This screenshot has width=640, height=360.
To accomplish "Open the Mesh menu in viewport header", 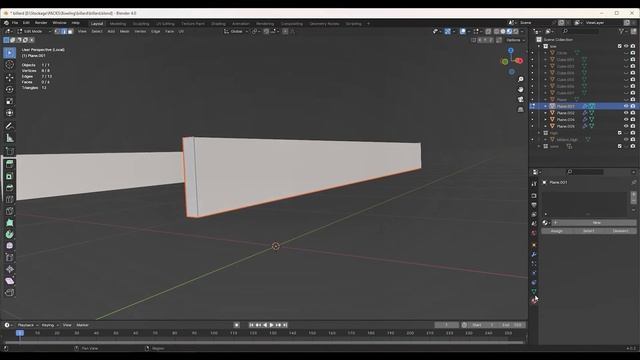I will tap(124, 31).
